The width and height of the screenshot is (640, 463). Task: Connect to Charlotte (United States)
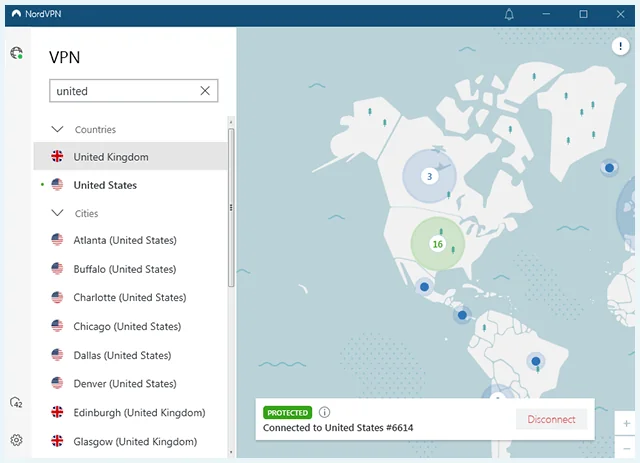pyautogui.click(x=130, y=297)
